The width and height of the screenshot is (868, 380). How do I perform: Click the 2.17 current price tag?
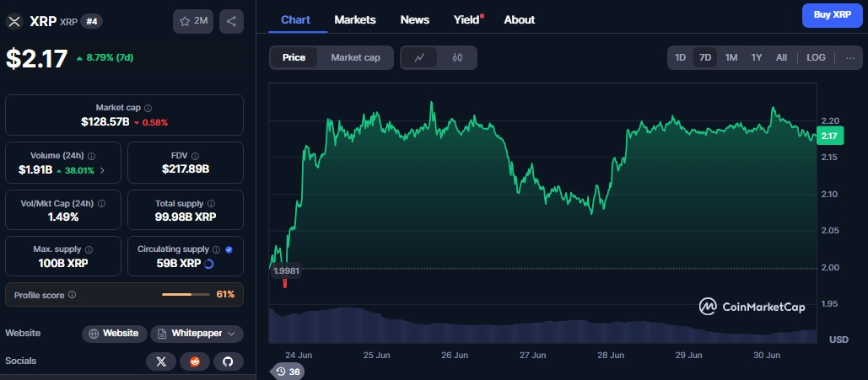point(828,136)
